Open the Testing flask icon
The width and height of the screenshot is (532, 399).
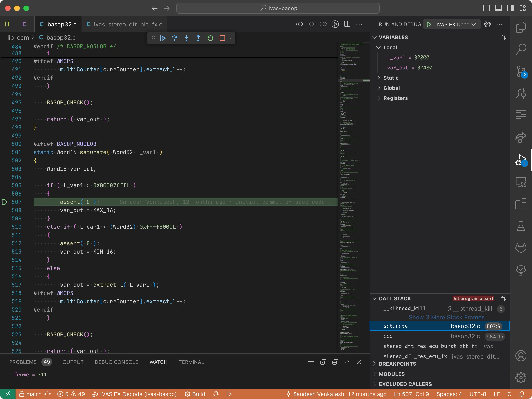click(x=521, y=226)
